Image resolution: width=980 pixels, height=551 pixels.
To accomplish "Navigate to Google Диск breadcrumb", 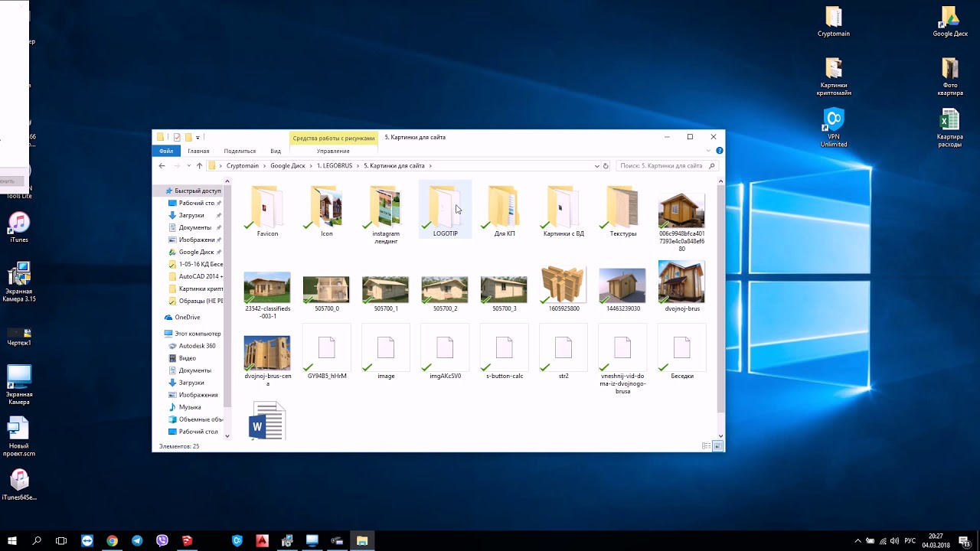I will [x=288, y=166].
